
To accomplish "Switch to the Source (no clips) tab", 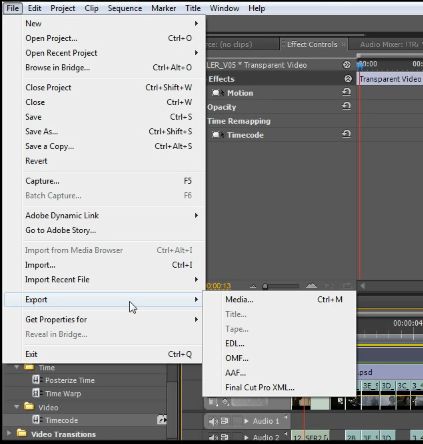I will click(242, 44).
